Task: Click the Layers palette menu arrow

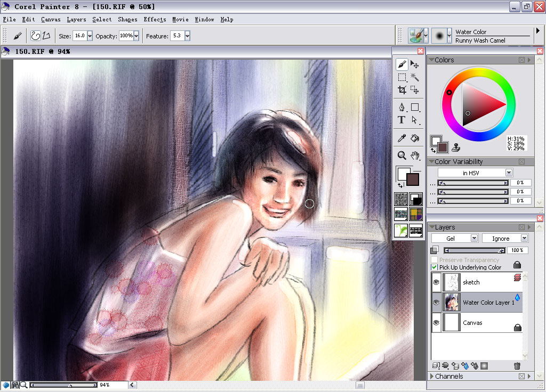Action: click(x=529, y=227)
